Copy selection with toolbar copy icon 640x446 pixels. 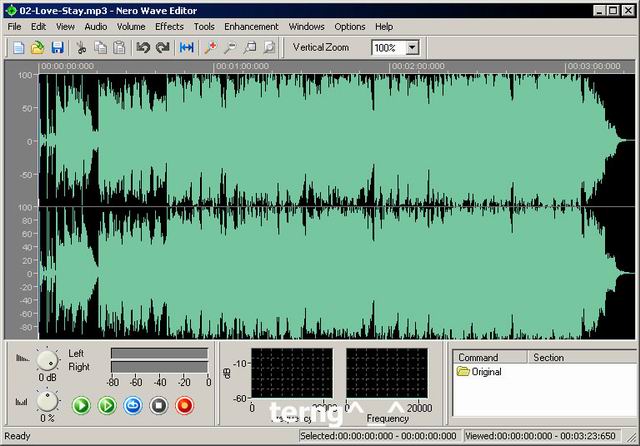(100, 48)
